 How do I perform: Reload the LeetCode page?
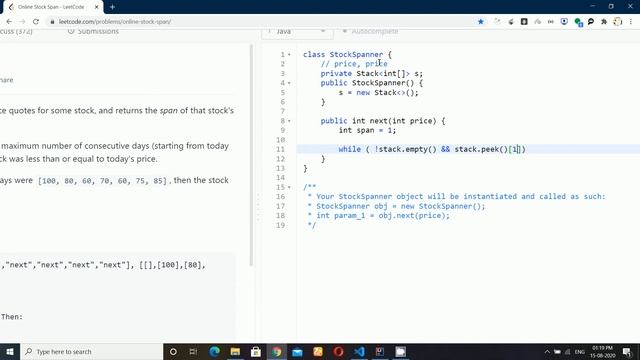click(36, 22)
